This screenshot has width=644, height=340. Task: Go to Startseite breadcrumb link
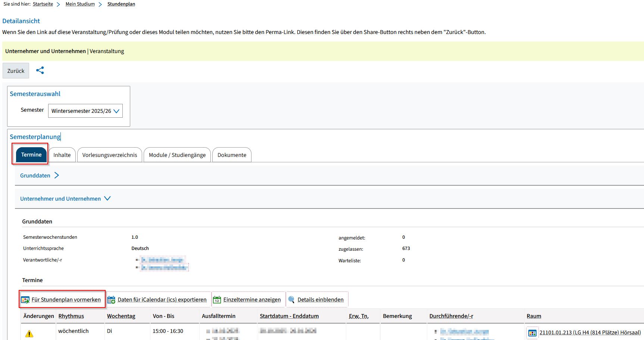click(x=43, y=4)
